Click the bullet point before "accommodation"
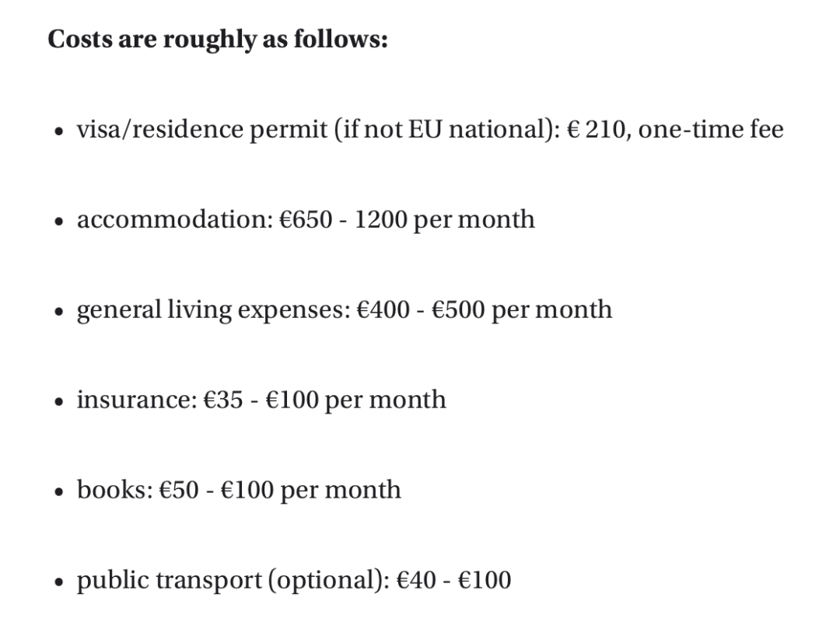The image size is (840, 622). pos(58,222)
